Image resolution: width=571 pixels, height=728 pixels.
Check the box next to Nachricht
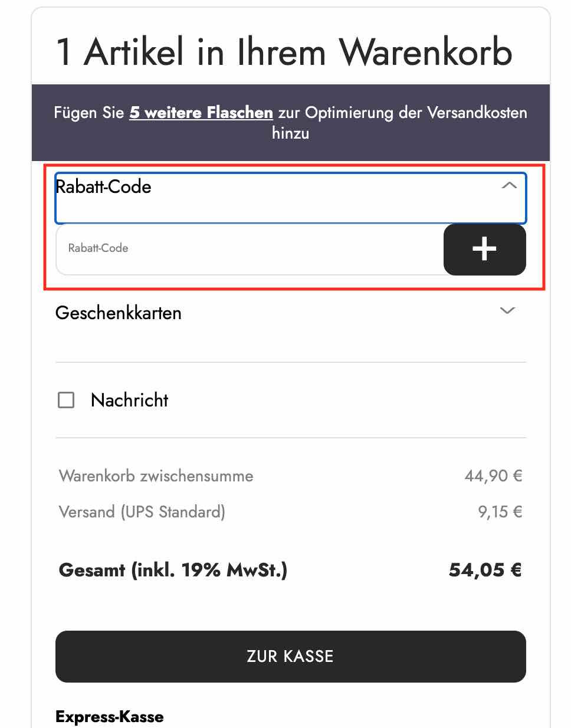[66, 400]
